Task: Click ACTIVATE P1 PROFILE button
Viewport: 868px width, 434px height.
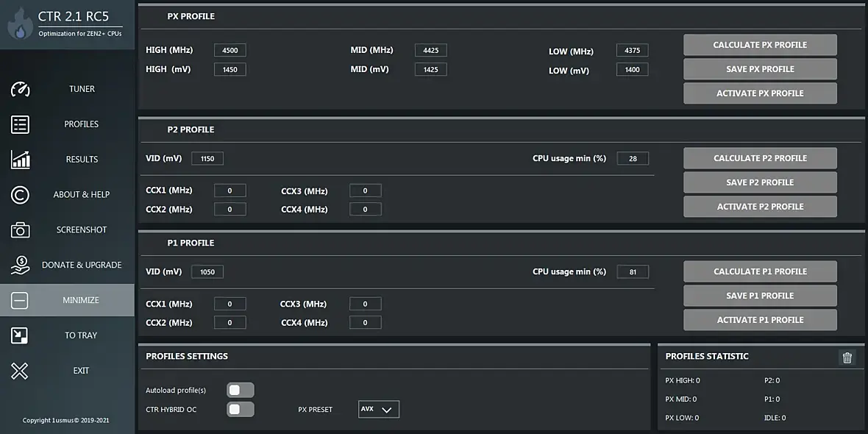Action: pos(760,320)
